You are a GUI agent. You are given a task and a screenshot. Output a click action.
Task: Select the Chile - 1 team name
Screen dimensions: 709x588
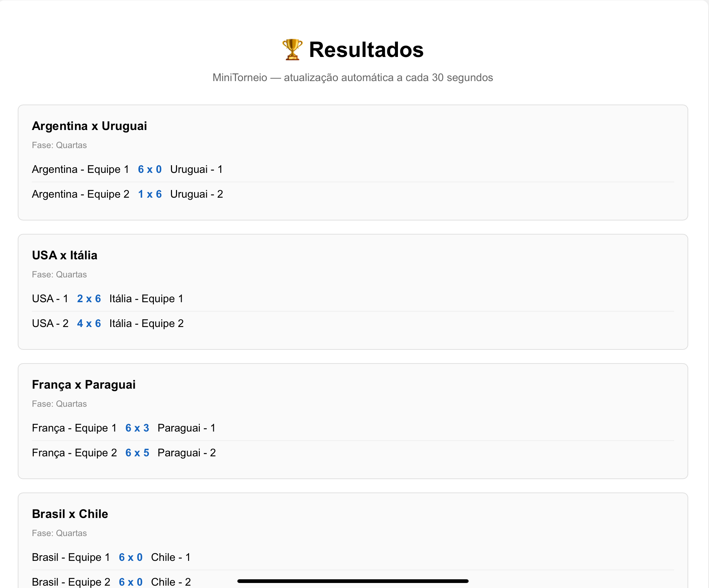[x=171, y=557]
